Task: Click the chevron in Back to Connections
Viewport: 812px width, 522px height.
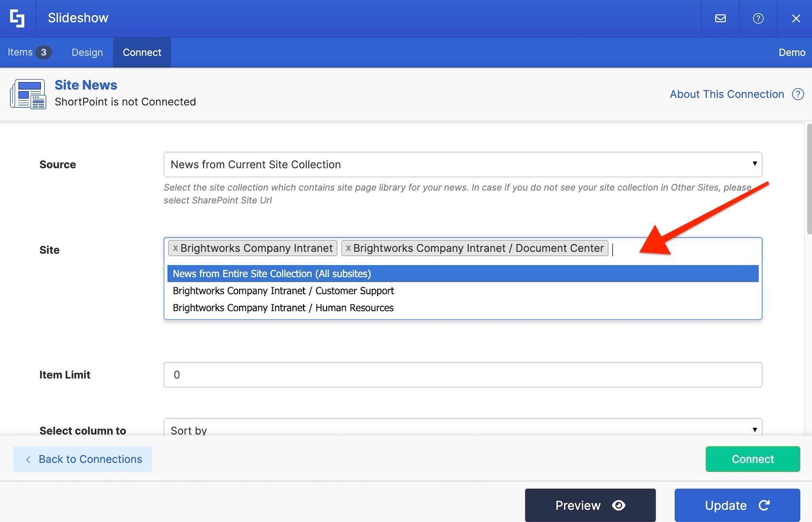Action: [28, 460]
